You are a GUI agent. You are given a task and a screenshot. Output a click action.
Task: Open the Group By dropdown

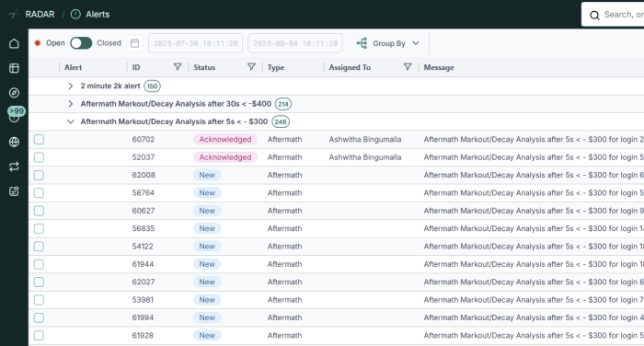(x=388, y=43)
